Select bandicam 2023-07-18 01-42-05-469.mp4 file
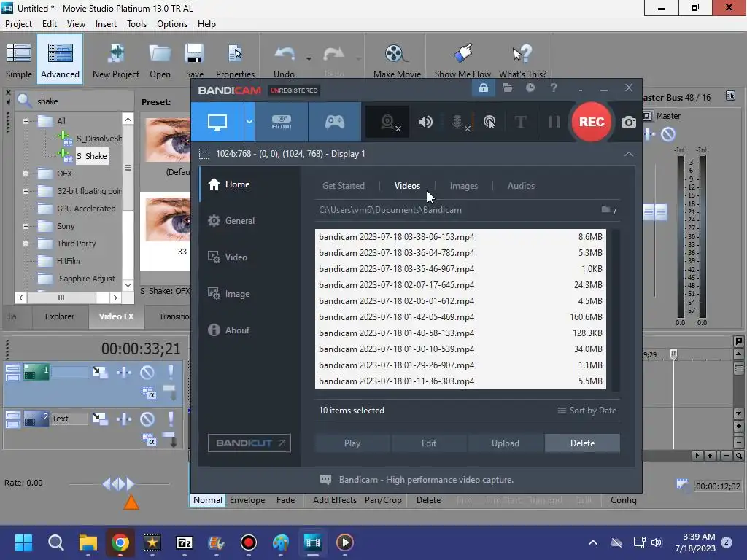The width and height of the screenshot is (747, 560). pos(460,316)
